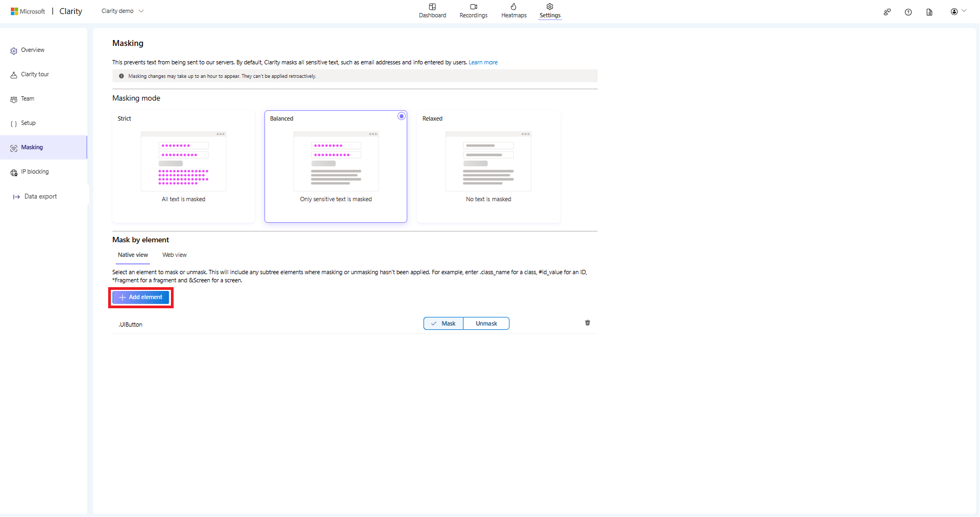Click the Recordings camera icon
Viewport: 980px width, 517px height.
(x=473, y=6)
